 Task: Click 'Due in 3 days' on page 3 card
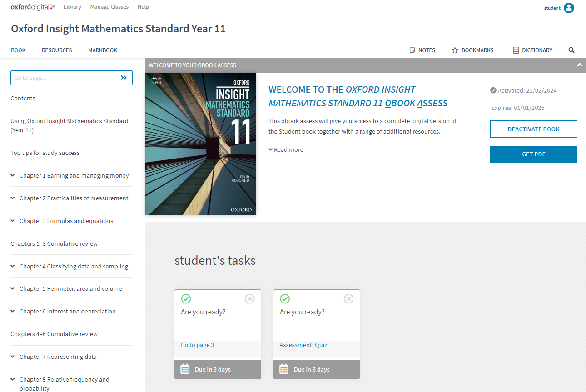click(x=213, y=369)
